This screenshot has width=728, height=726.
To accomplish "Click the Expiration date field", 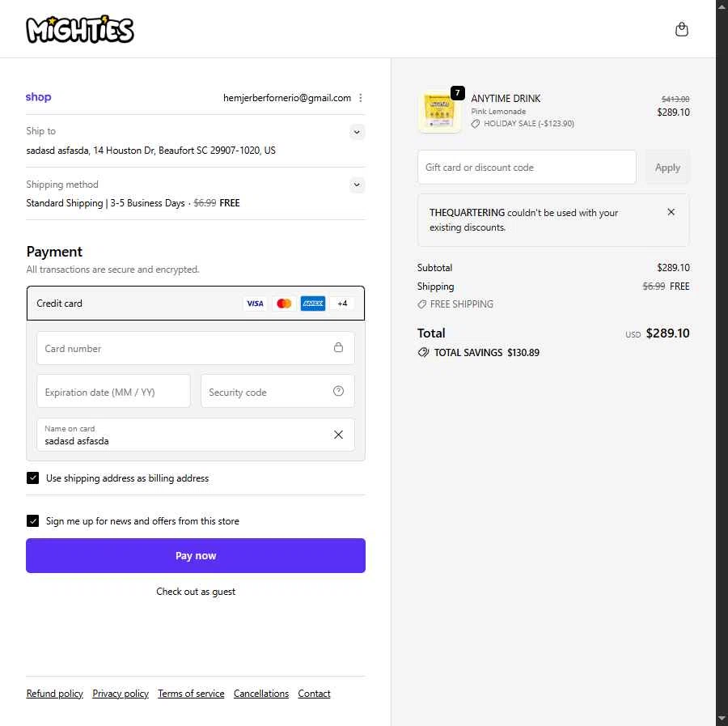I will pos(113,392).
